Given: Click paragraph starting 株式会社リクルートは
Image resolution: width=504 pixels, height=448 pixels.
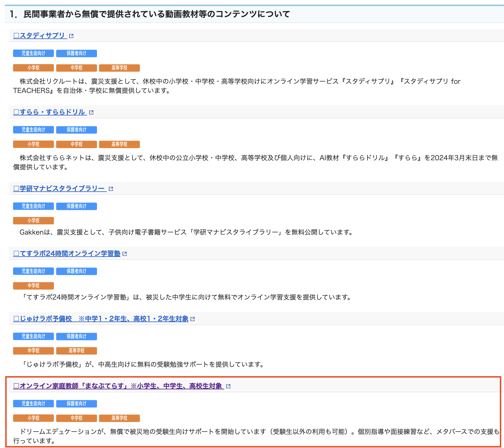Looking at the screenshot, I should [x=237, y=86].
